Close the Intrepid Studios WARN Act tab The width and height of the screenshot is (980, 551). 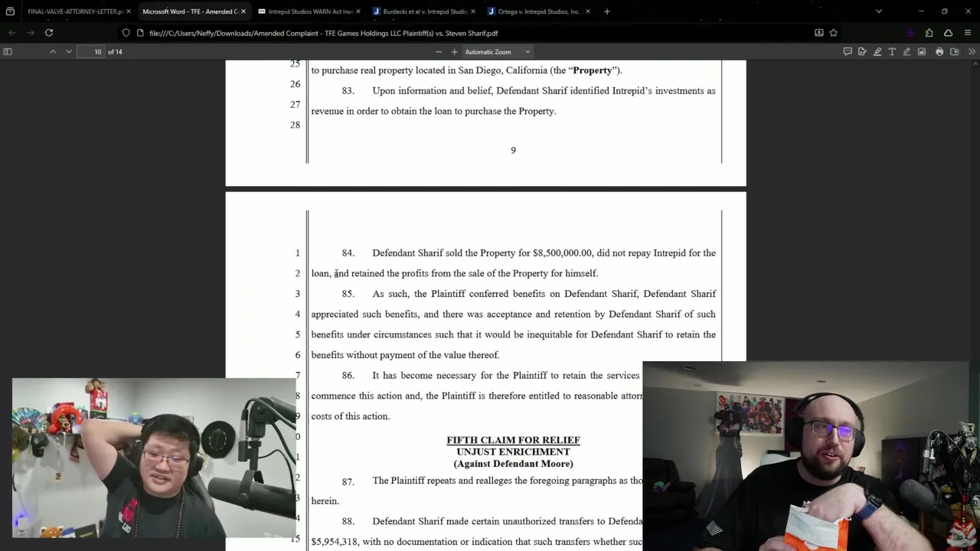[x=358, y=11]
